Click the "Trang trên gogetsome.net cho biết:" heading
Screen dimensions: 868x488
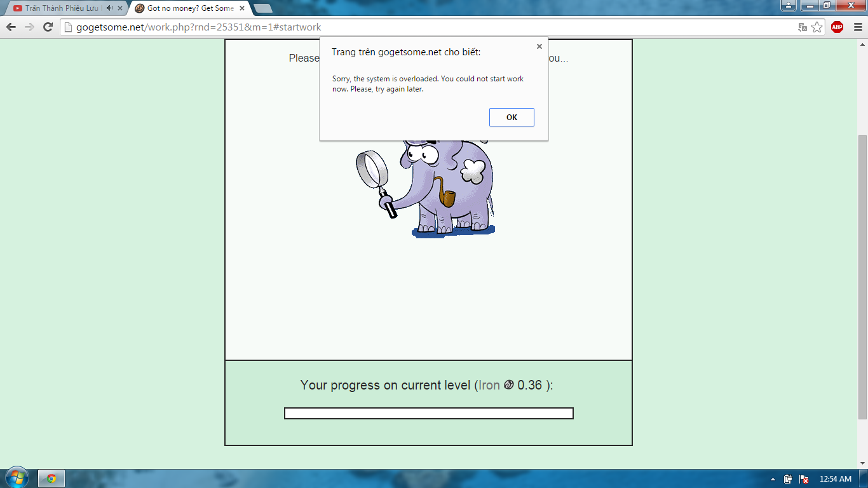(x=406, y=52)
